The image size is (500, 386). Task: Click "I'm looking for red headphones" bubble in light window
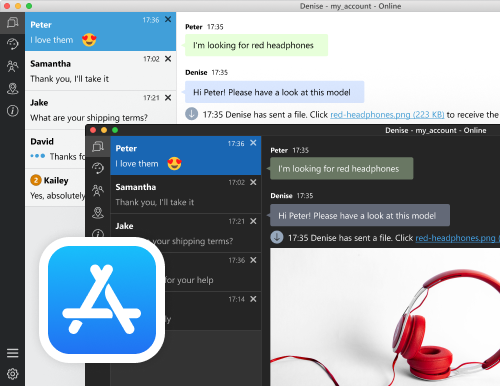pyautogui.click(x=256, y=45)
